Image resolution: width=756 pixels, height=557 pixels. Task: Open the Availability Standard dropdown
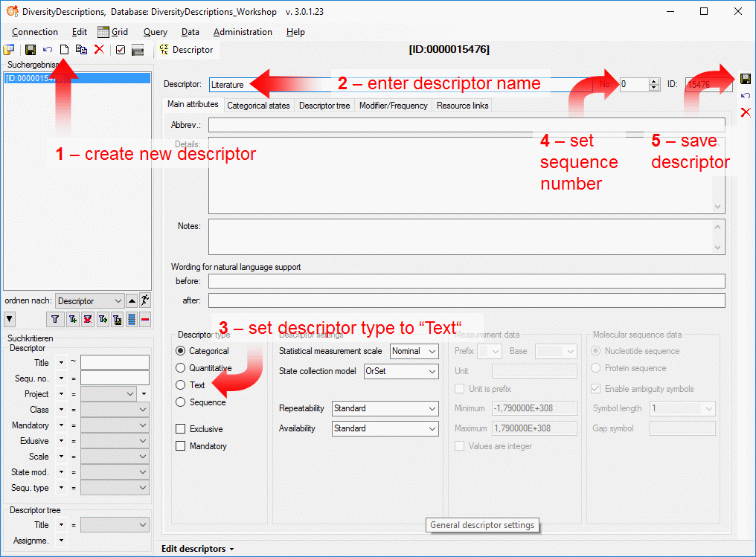tap(385, 428)
